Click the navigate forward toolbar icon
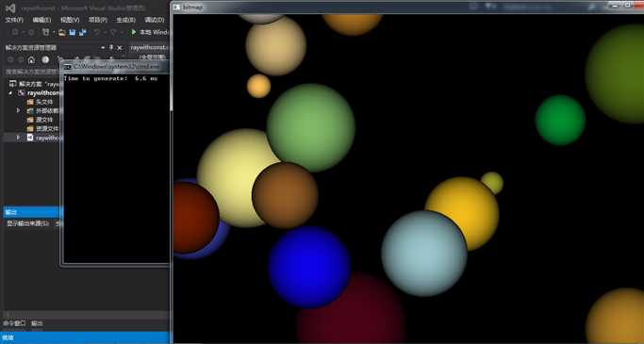Viewport: 644px width, 344px height. click(x=31, y=32)
